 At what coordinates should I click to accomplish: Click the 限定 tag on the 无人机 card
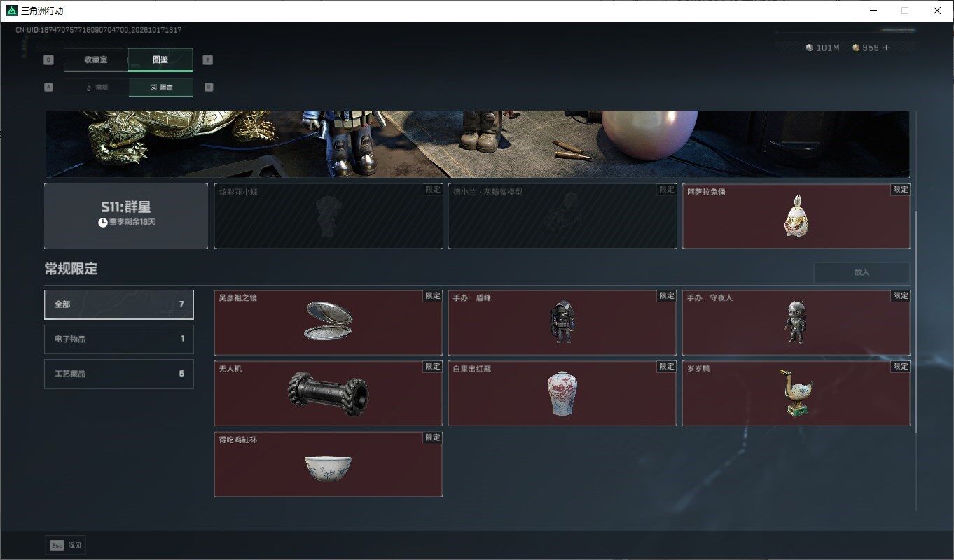(x=432, y=367)
